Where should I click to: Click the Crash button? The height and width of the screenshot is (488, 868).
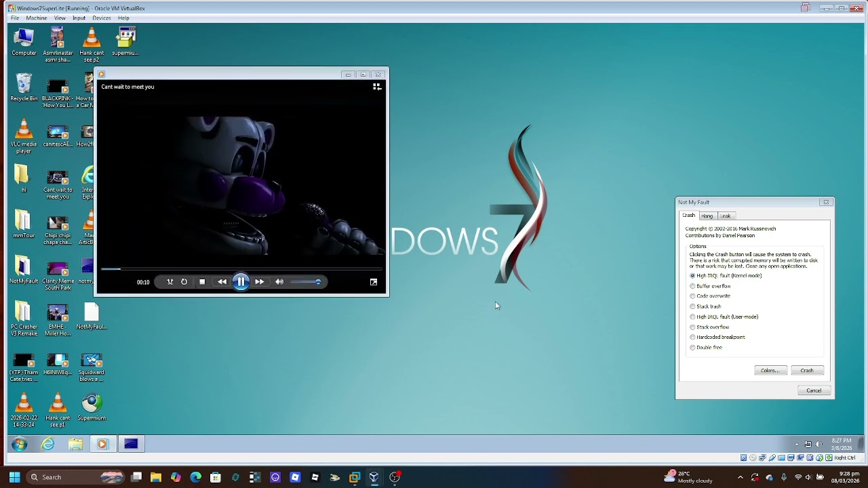[x=807, y=371]
